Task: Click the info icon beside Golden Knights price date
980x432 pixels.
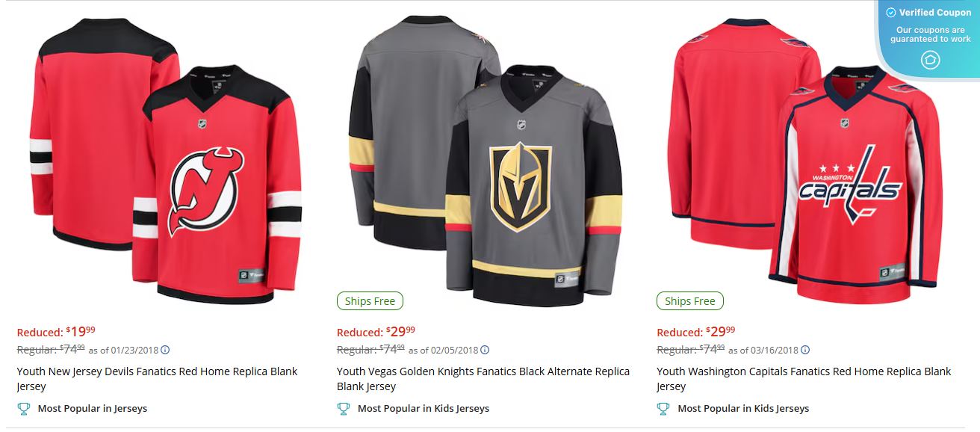Action: (x=486, y=349)
